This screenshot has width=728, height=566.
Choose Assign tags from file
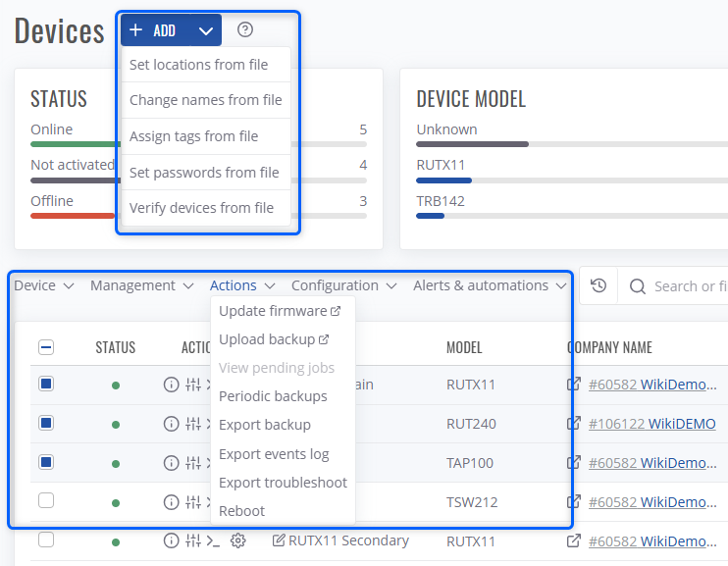point(206,136)
